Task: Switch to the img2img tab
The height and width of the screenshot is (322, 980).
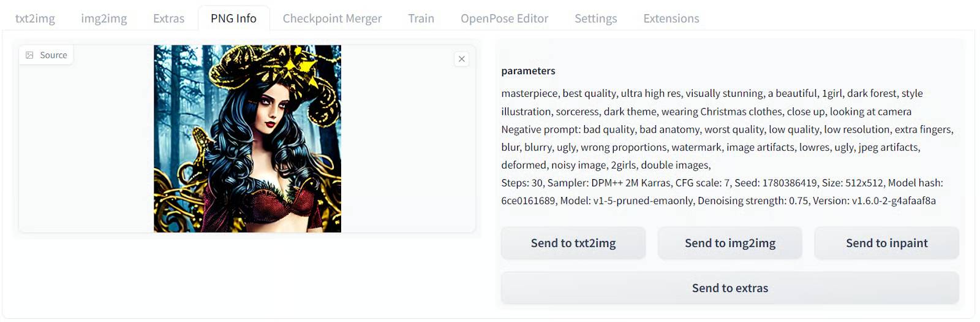Action: point(104,18)
